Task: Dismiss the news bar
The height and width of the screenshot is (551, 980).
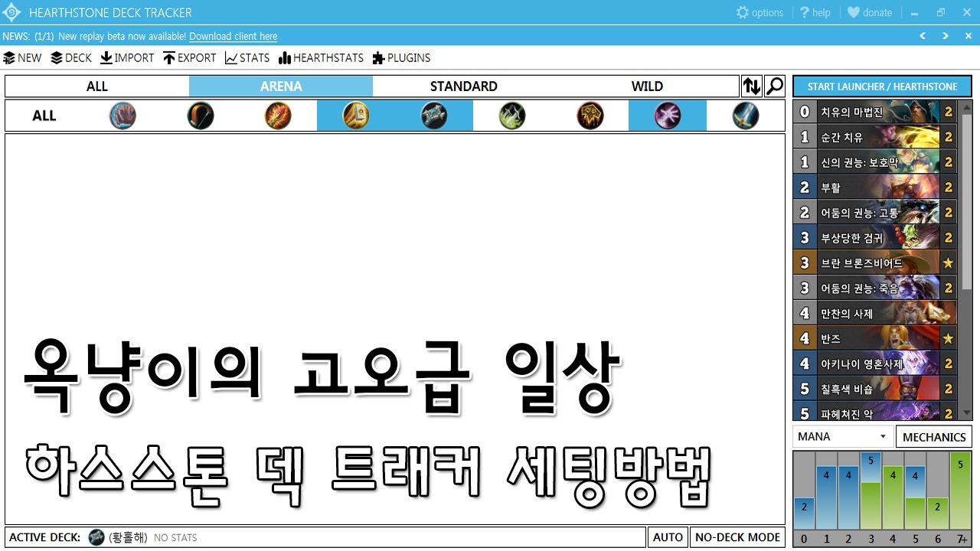Action: point(969,36)
